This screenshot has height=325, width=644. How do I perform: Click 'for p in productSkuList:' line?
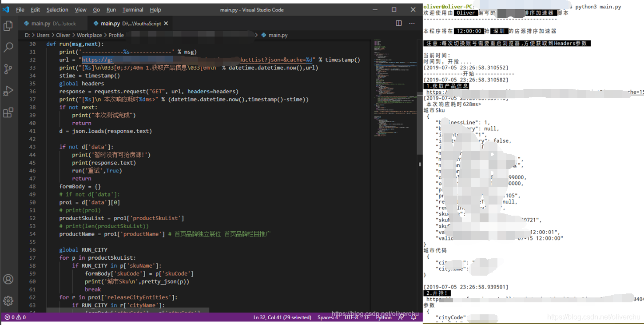pyautogui.click(x=98, y=258)
